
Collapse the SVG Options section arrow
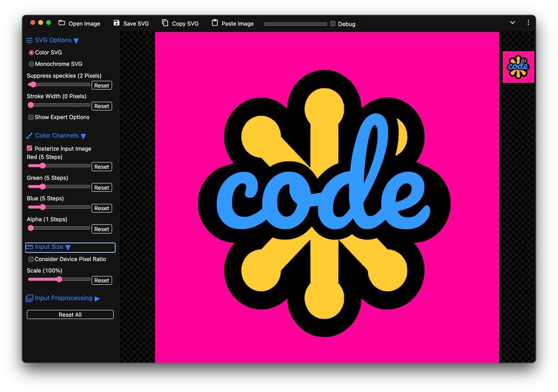(76, 41)
